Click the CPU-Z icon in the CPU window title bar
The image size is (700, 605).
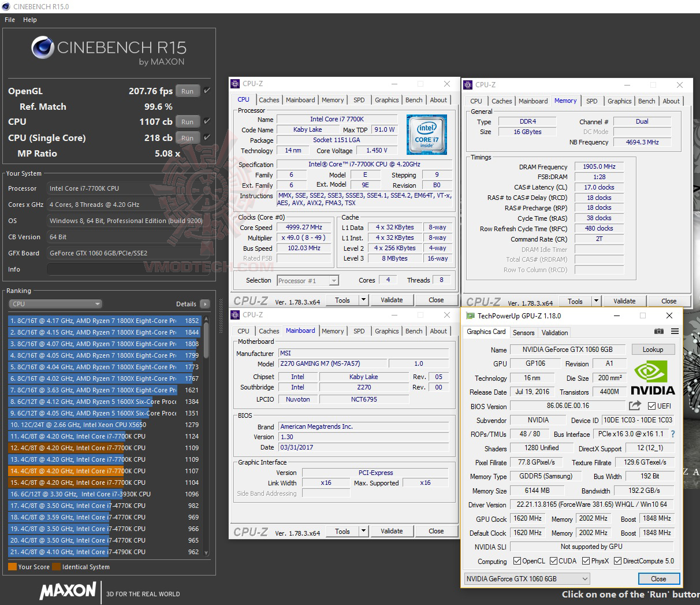(x=235, y=84)
